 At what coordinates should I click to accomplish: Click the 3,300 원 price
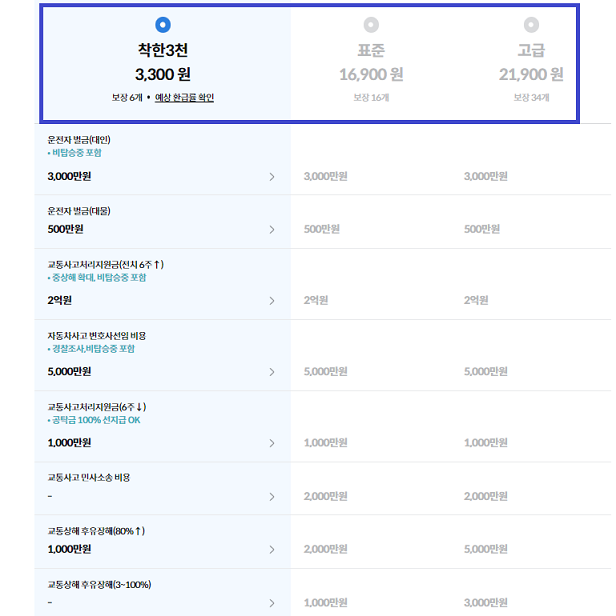point(163,74)
